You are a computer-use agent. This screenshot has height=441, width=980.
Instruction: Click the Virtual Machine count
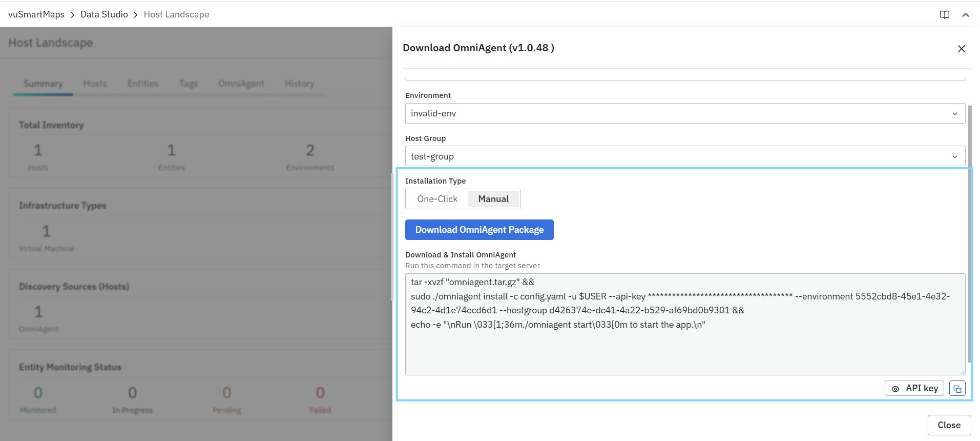click(46, 231)
